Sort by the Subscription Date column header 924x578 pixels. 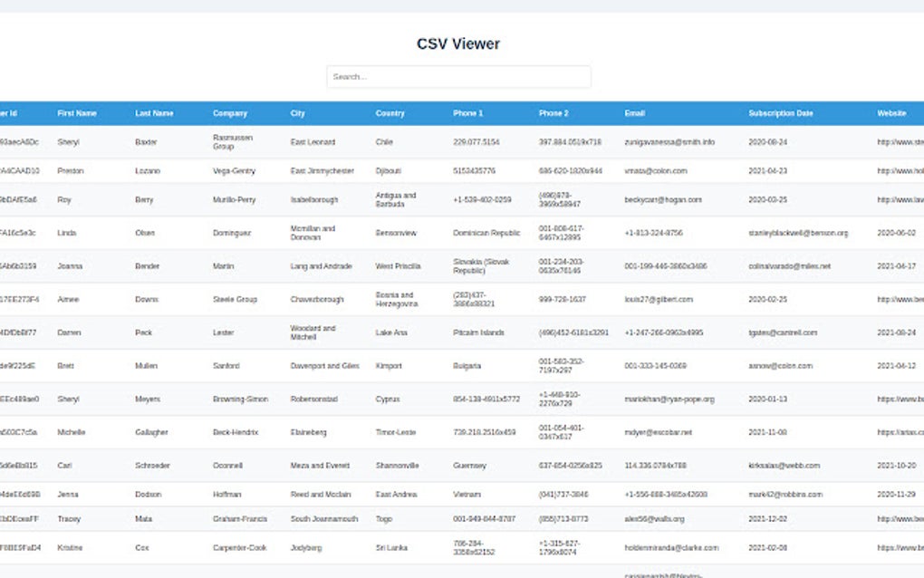(781, 113)
